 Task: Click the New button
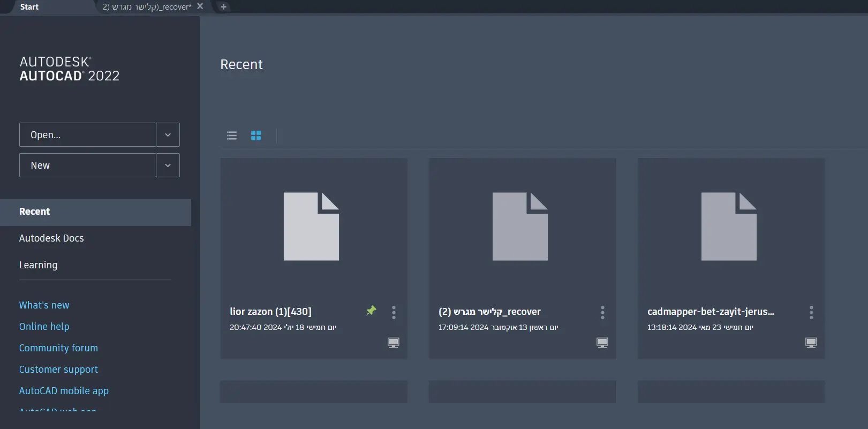[88, 165]
